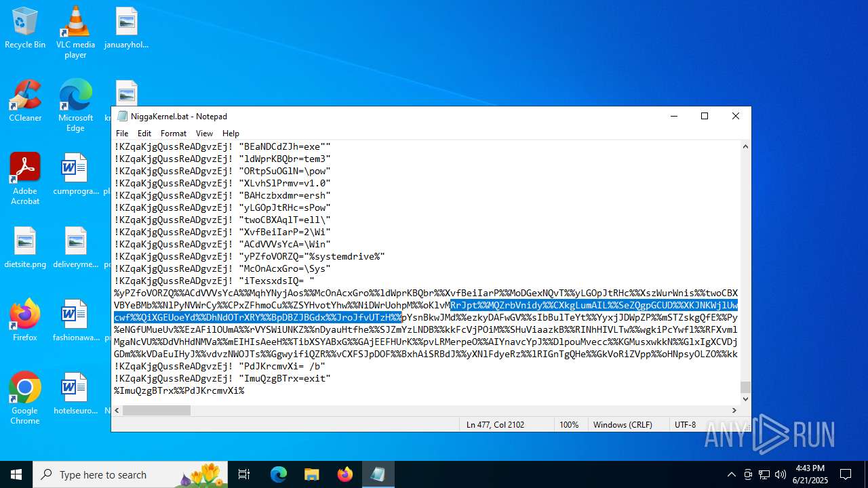Open the File menu in Notepad
Viewport: 868px width, 488px height.
[122, 134]
